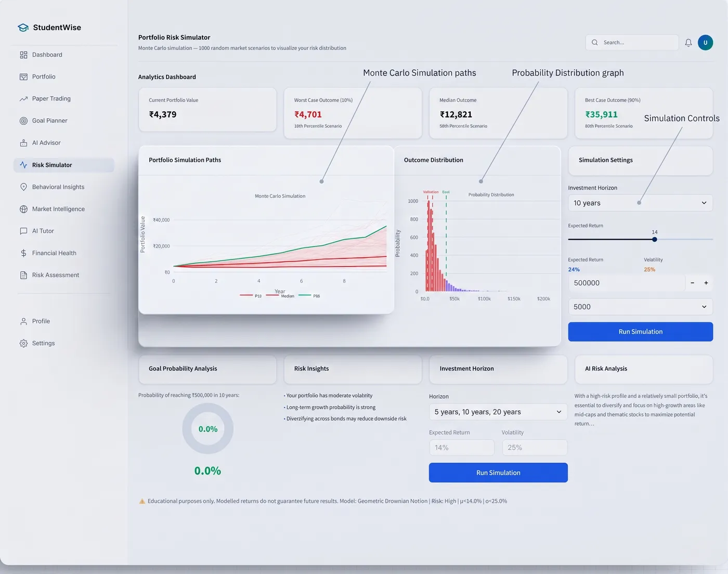Click the Best Case Outcome ₹35,911 value

pyautogui.click(x=601, y=114)
